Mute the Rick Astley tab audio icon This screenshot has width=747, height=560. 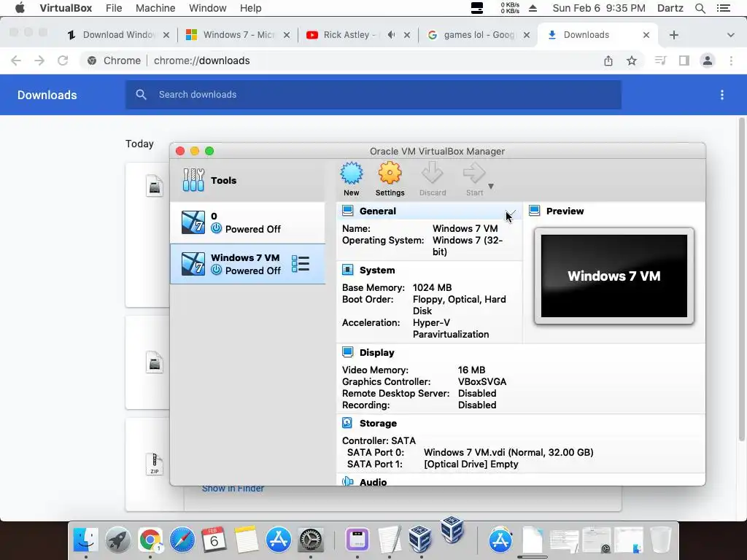391,35
